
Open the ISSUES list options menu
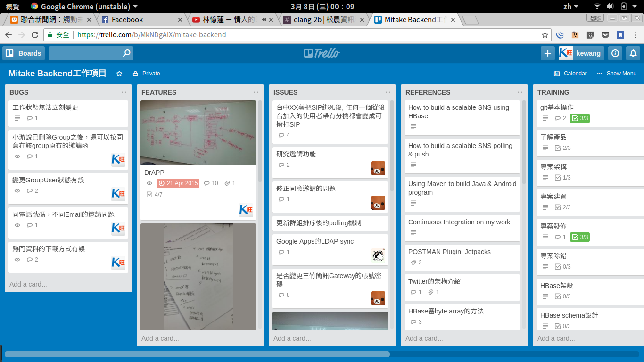click(x=388, y=92)
